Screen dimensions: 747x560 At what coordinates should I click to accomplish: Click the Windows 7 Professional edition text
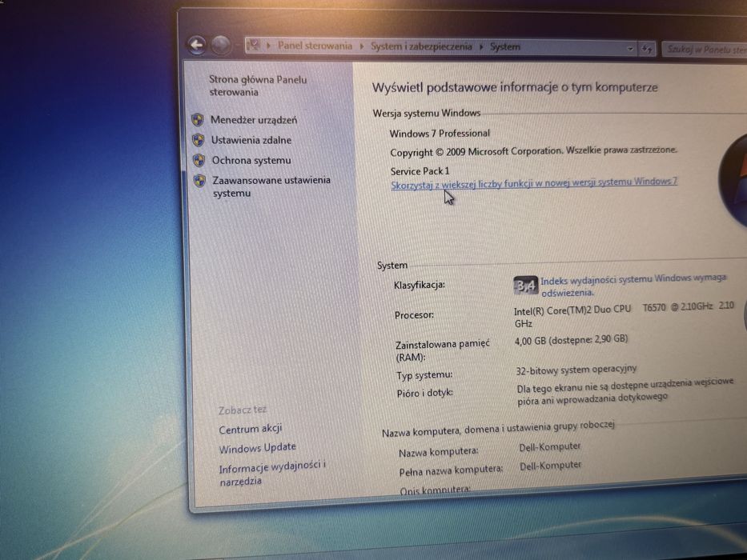(440, 134)
